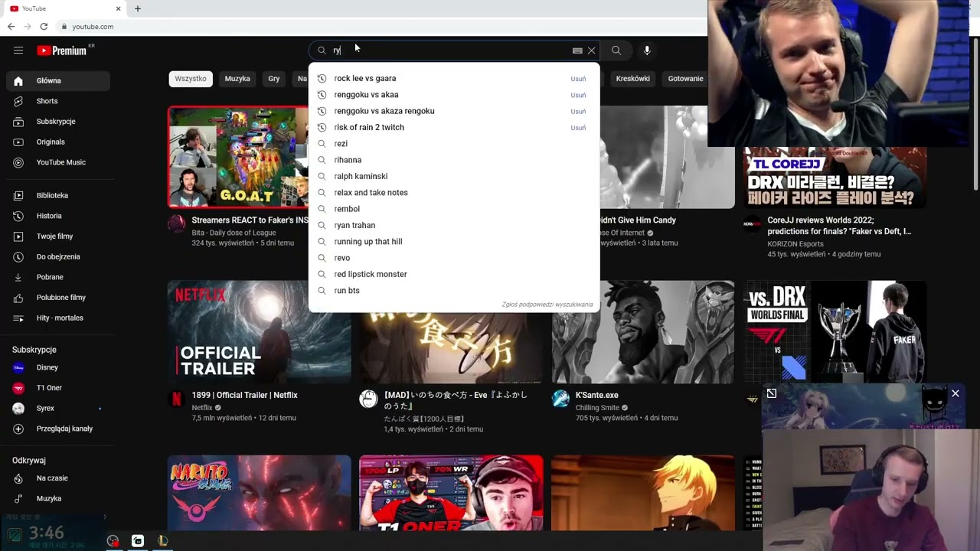Select suggestion run bts

point(454,291)
